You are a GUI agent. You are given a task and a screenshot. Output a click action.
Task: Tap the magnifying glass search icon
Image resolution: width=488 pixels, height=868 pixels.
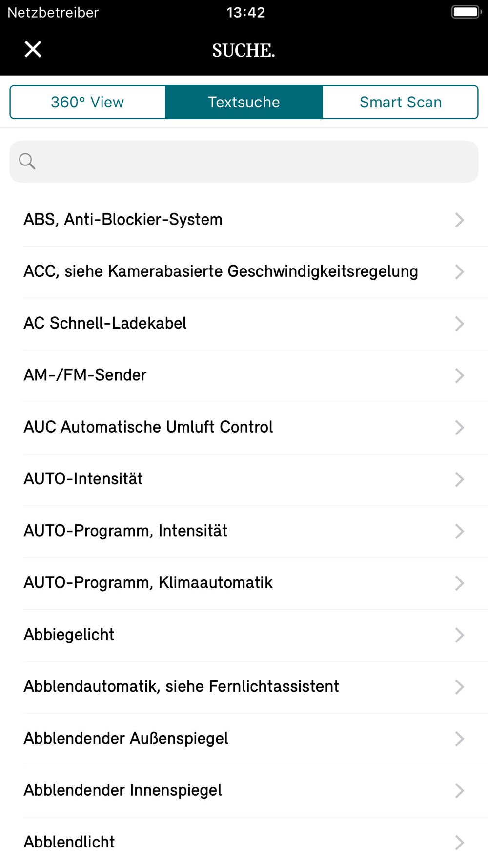[27, 161]
